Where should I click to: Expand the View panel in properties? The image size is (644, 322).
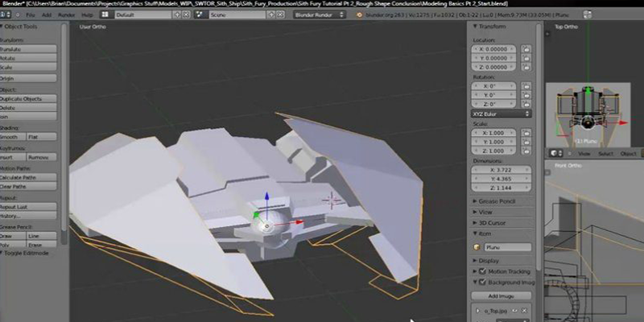tap(475, 212)
